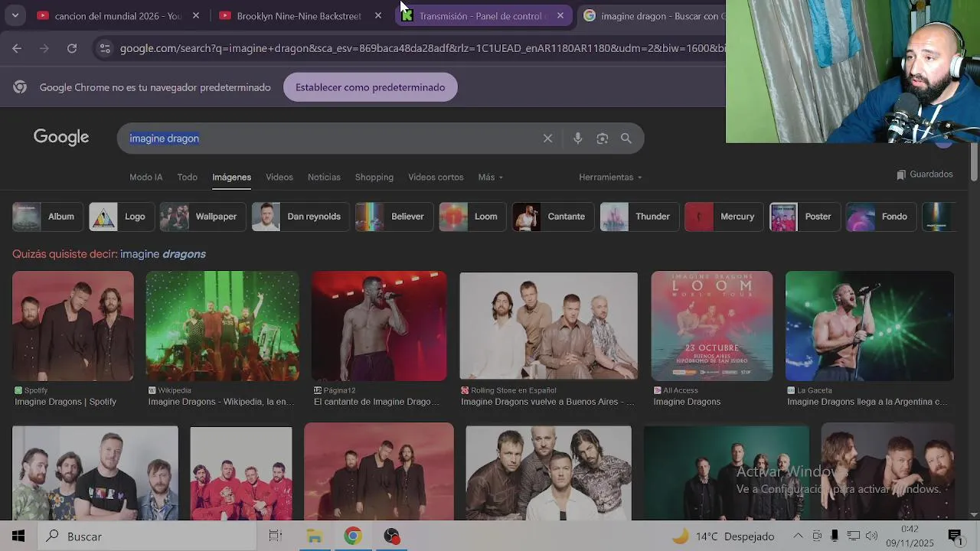Select the Imágenes tab
980x551 pixels.
pos(232,177)
